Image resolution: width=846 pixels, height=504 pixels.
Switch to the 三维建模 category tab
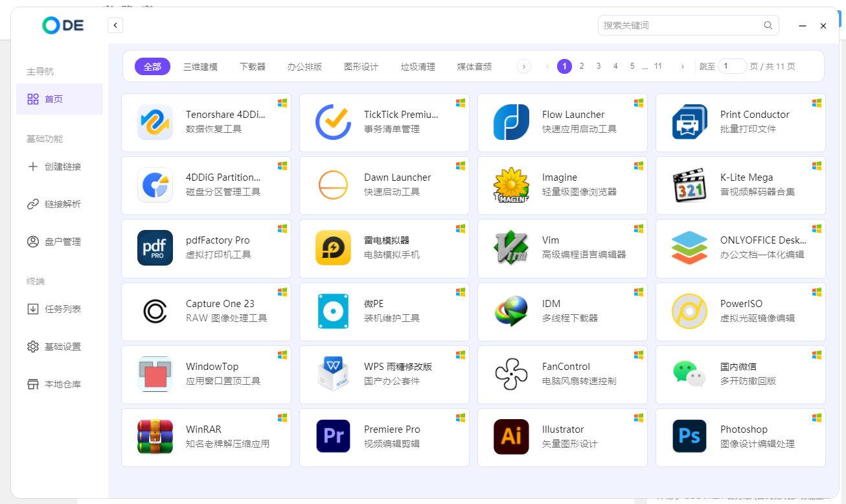pyautogui.click(x=200, y=66)
